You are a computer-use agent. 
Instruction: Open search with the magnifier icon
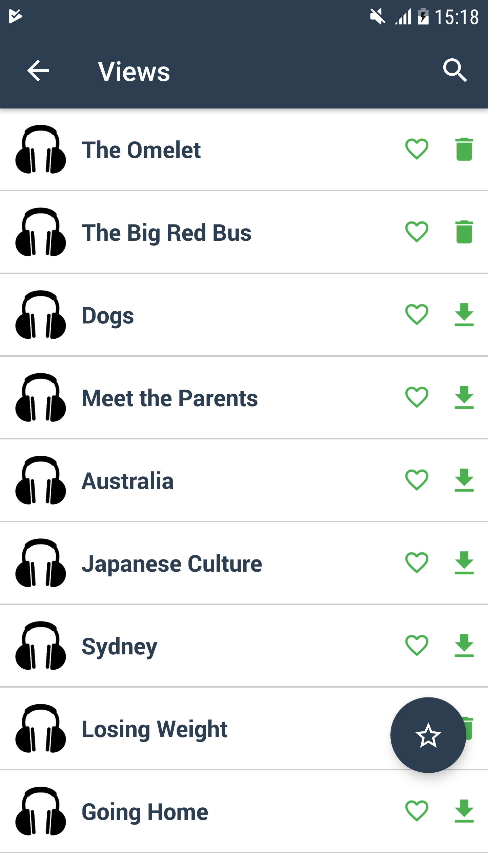click(x=455, y=71)
